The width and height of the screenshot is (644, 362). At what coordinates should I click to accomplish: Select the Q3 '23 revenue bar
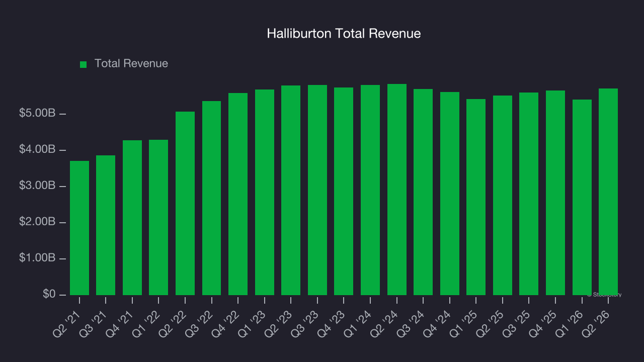pyautogui.click(x=317, y=190)
